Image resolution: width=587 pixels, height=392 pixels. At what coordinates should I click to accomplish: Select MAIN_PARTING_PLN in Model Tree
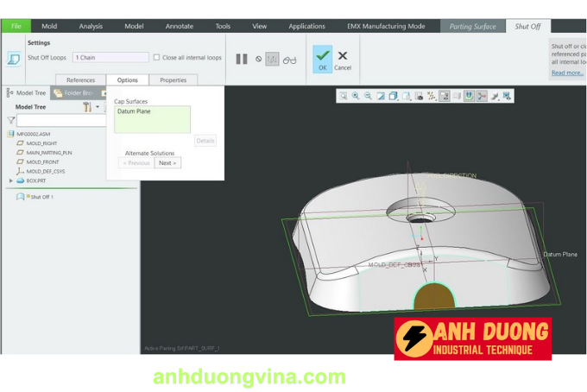[48, 152]
